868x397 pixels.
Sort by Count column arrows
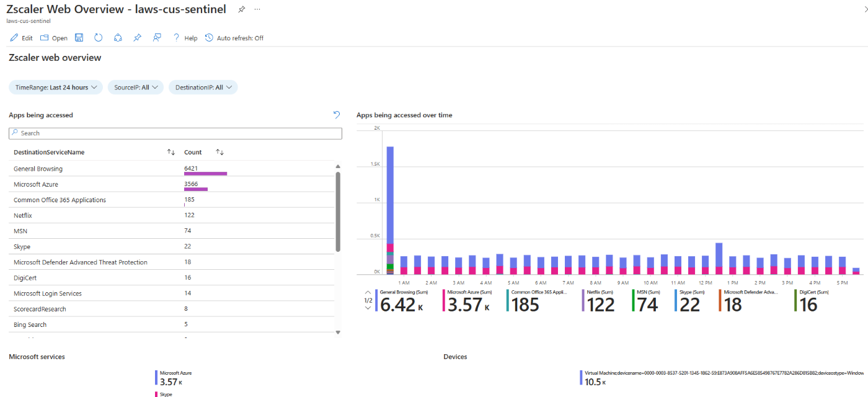tap(219, 152)
